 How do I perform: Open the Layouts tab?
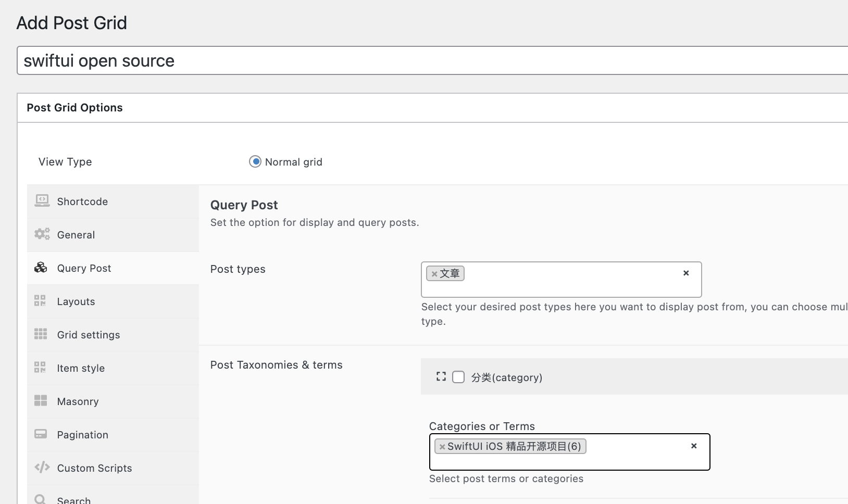[113, 301]
